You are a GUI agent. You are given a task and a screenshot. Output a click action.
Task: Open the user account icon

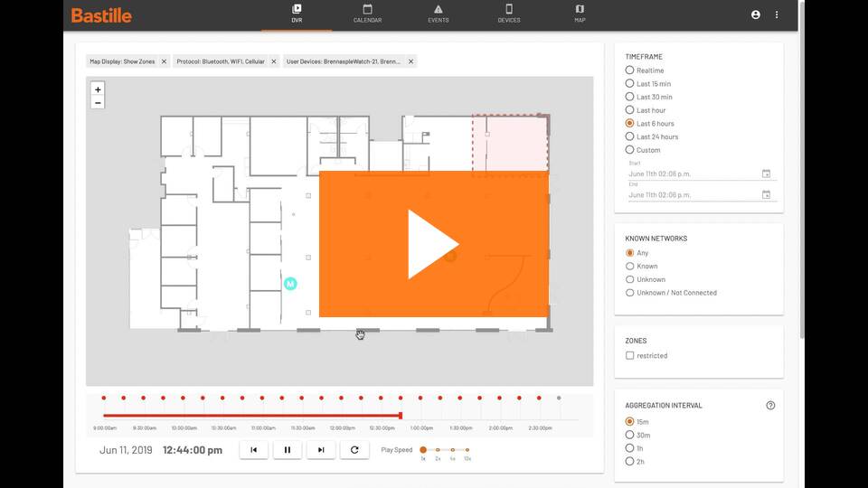tap(756, 15)
